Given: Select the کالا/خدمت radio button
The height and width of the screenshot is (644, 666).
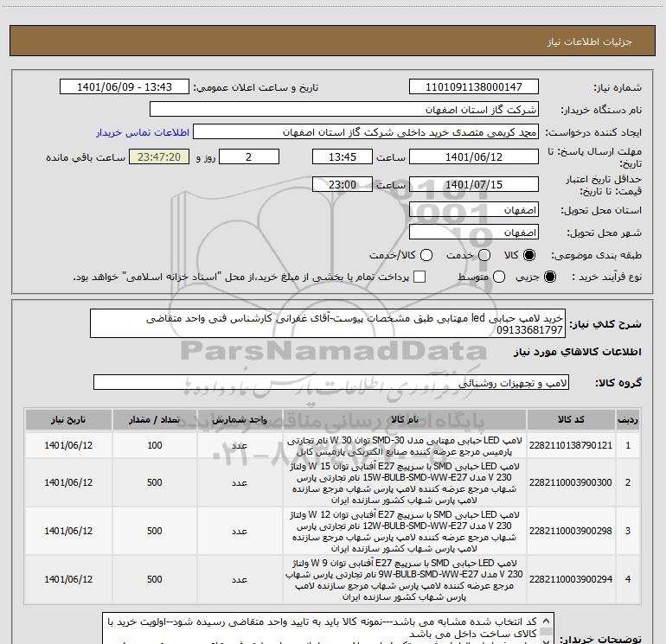Looking at the screenshot, I should coord(426,255).
